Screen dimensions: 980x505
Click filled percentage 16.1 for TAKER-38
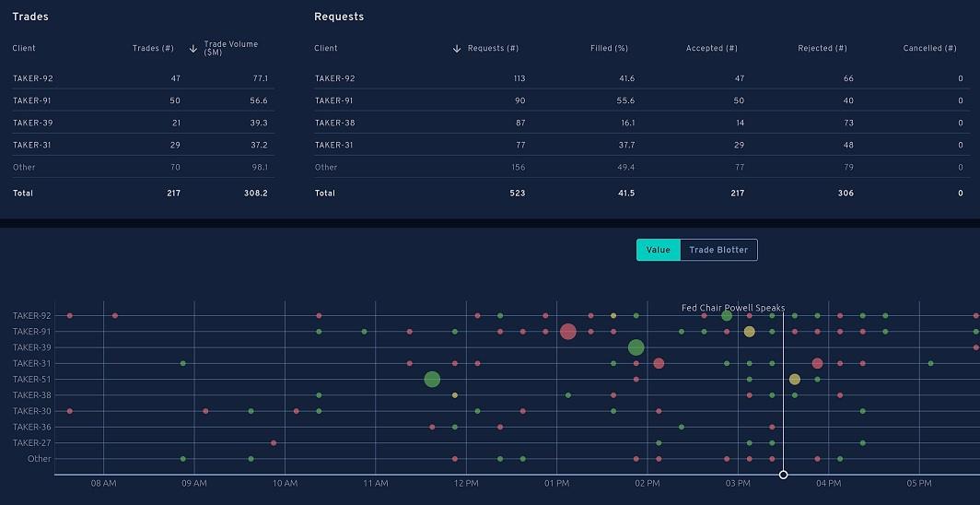pyautogui.click(x=628, y=123)
